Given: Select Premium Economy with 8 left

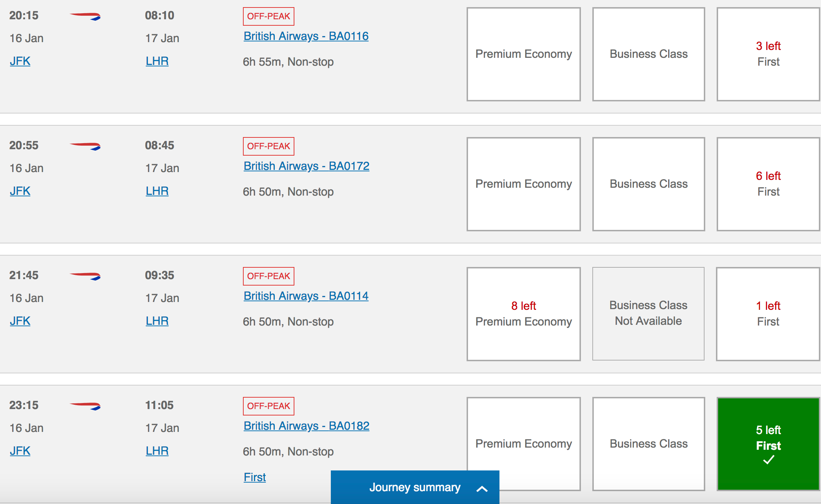Looking at the screenshot, I should tap(523, 314).
